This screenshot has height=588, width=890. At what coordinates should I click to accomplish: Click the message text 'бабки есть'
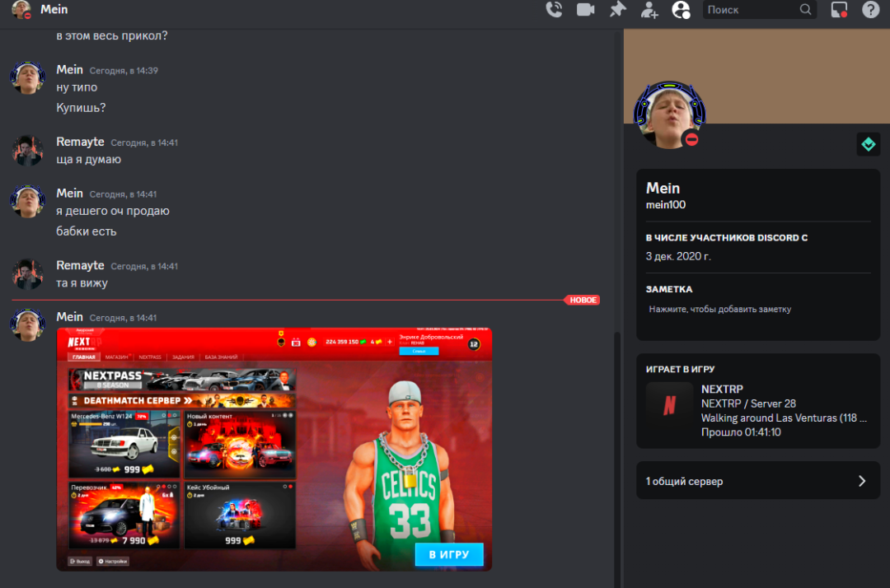tap(87, 231)
